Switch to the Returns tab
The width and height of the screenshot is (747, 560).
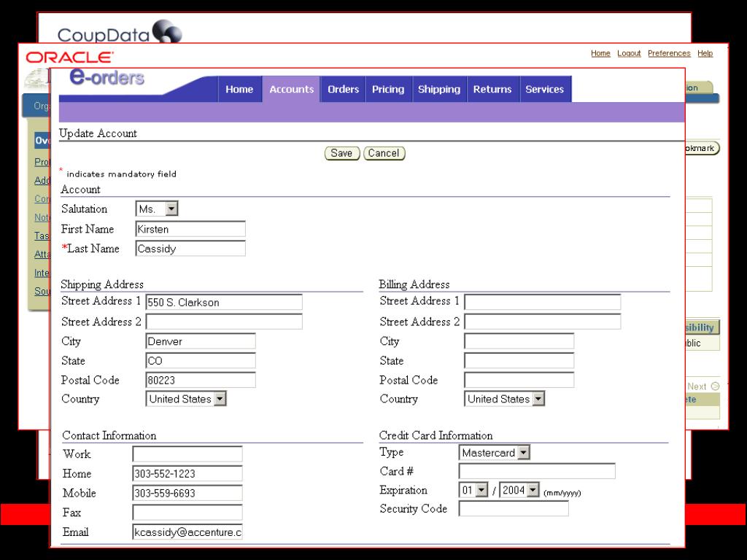pos(492,89)
